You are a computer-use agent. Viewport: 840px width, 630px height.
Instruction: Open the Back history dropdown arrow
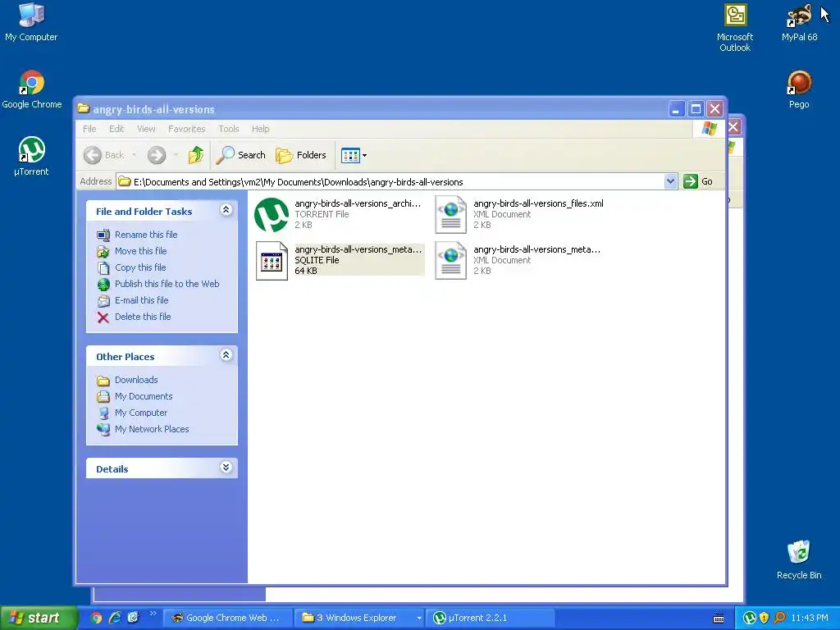pos(134,155)
